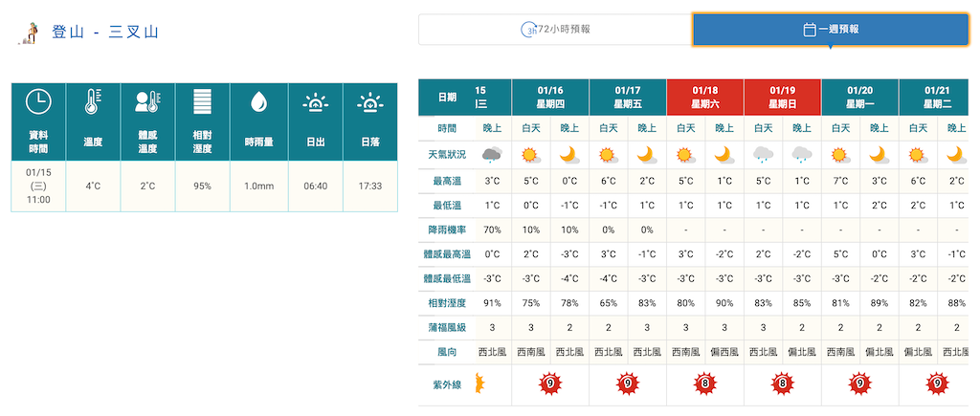Image resolution: width=980 pixels, height=416 pixels.
Task: Click the 1.0mm hourly rainfall value
Action: tap(258, 186)
